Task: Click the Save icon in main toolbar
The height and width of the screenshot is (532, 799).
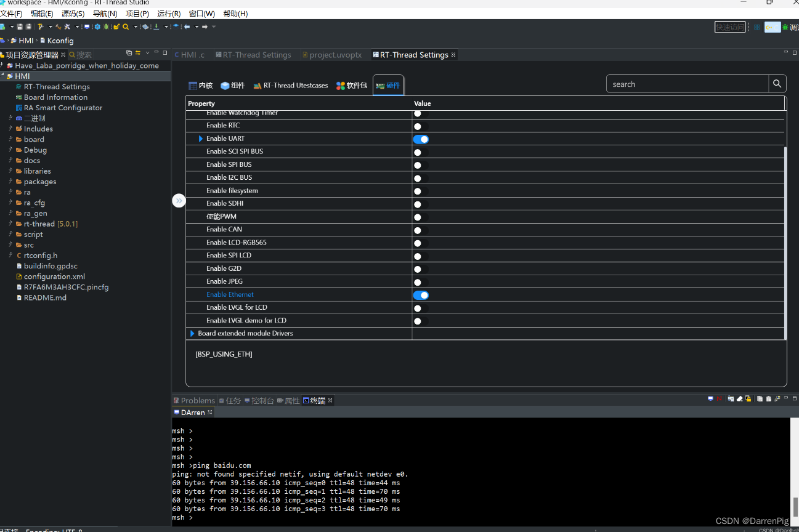Action: click(x=20, y=27)
